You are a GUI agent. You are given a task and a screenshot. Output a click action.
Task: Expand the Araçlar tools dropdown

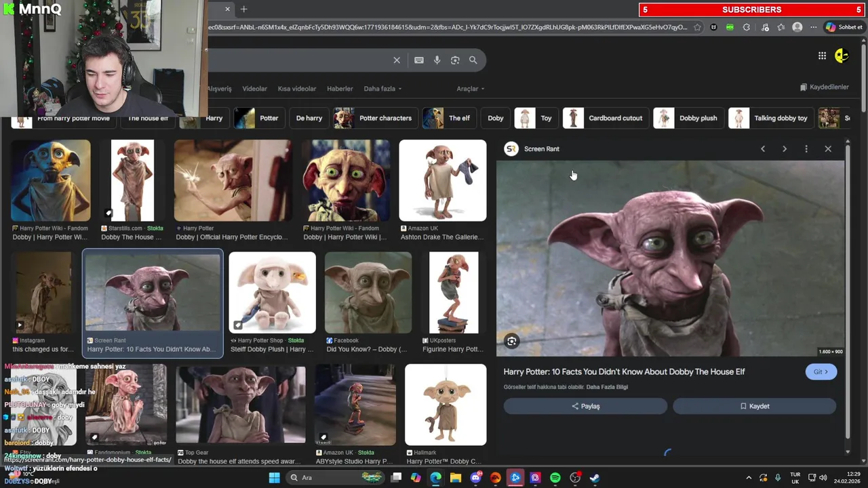point(470,89)
